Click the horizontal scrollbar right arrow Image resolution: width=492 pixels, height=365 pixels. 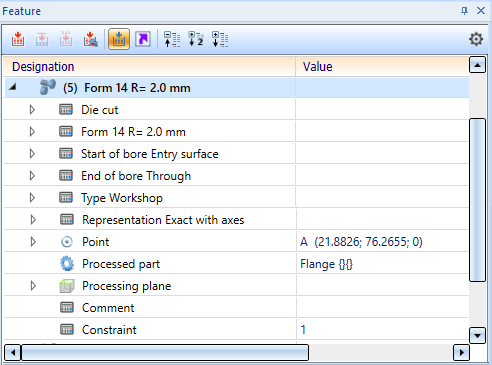461,352
